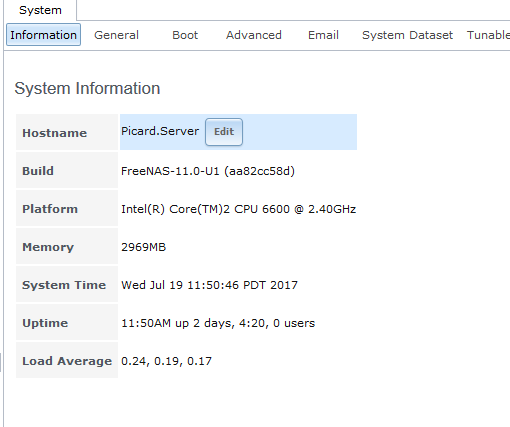Switch to the General tab

(116, 35)
